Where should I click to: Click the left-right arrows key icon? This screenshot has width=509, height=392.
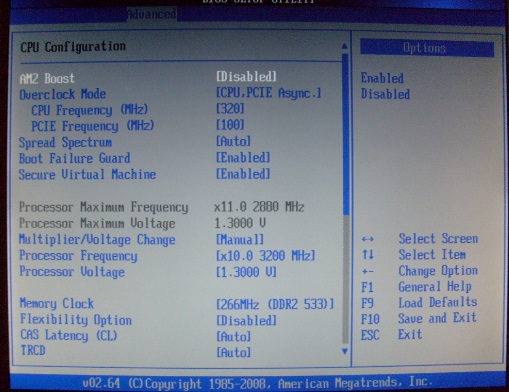368,239
